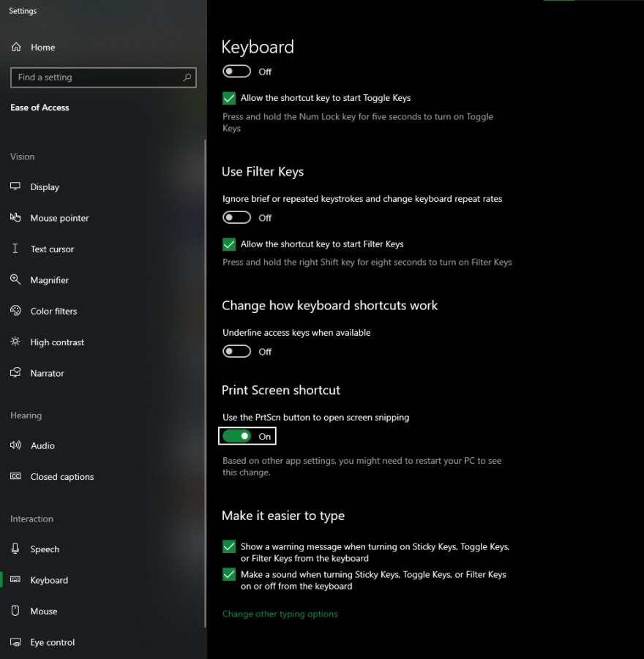Open the Display settings icon
Screen dimensions: 644x659
[x=15, y=187]
